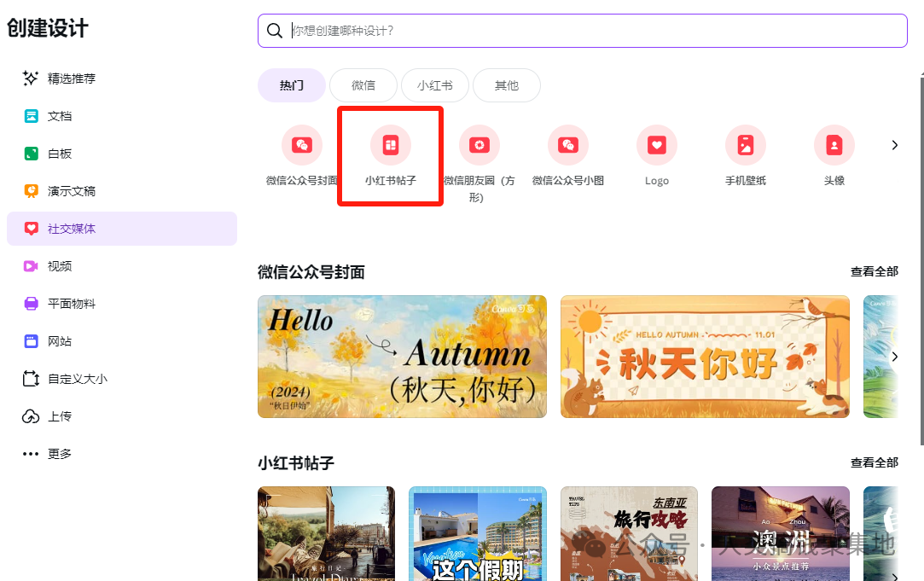Choose the Logo design icon
924x581 pixels.
coord(656,144)
